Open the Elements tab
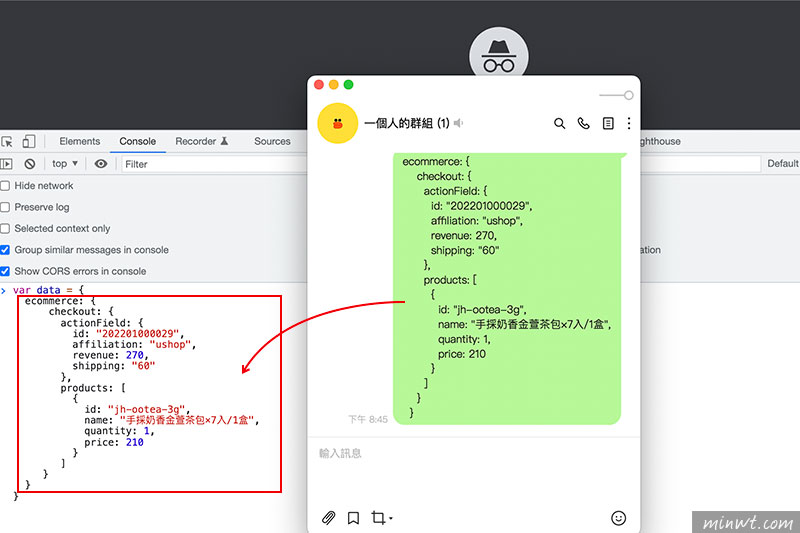Image resolution: width=800 pixels, height=533 pixels. (80, 141)
